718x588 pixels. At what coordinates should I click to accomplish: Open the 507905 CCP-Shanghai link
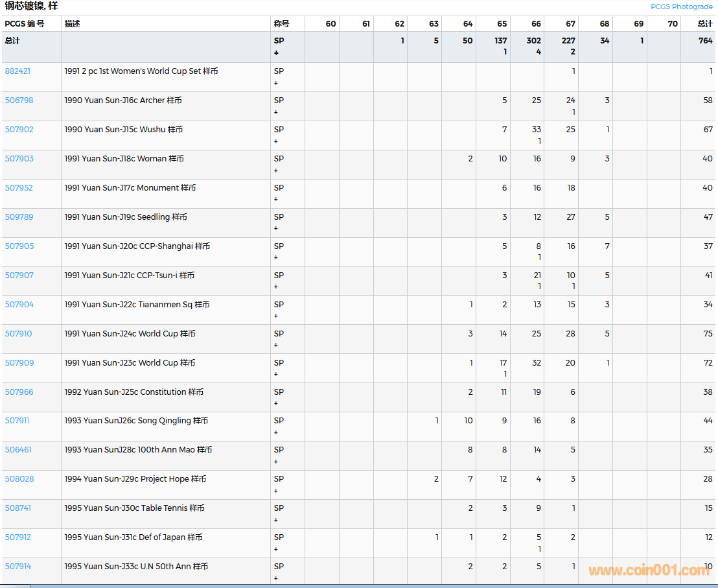point(19,246)
